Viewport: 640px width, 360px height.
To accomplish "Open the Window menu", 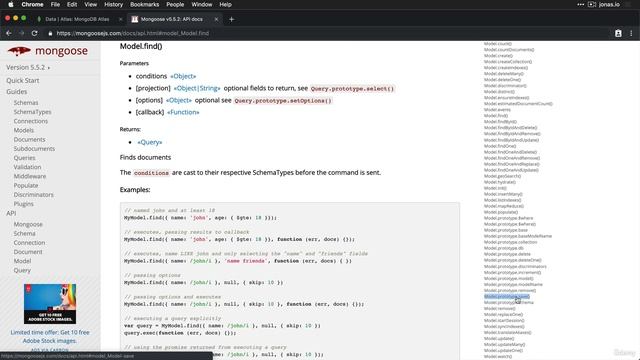I will click(202, 4).
